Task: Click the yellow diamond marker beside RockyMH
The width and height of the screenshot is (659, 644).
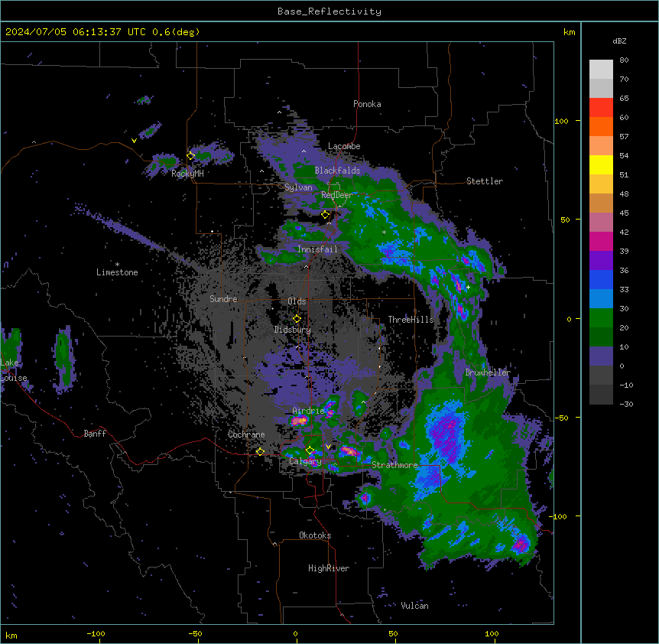Action: tap(190, 156)
